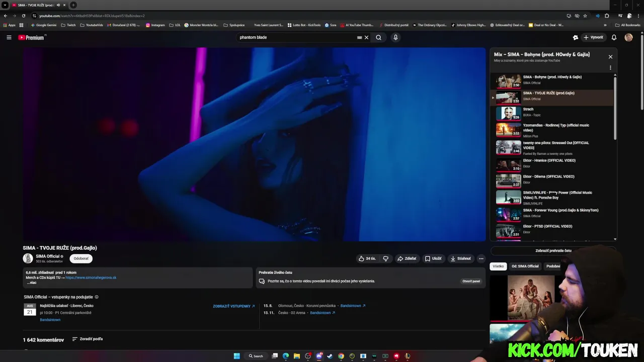Open the SIMA Official channel avatar
The image size is (644, 362).
[28, 258]
